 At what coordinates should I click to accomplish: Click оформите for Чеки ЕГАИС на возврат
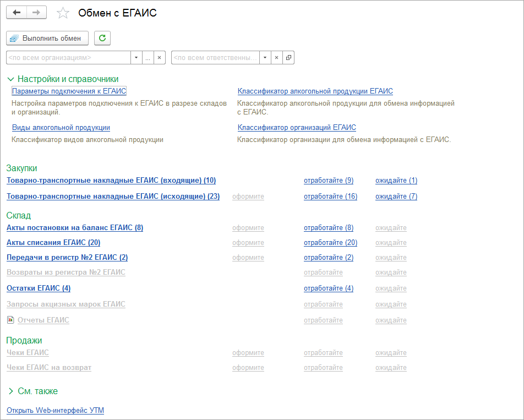(x=248, y=368)
